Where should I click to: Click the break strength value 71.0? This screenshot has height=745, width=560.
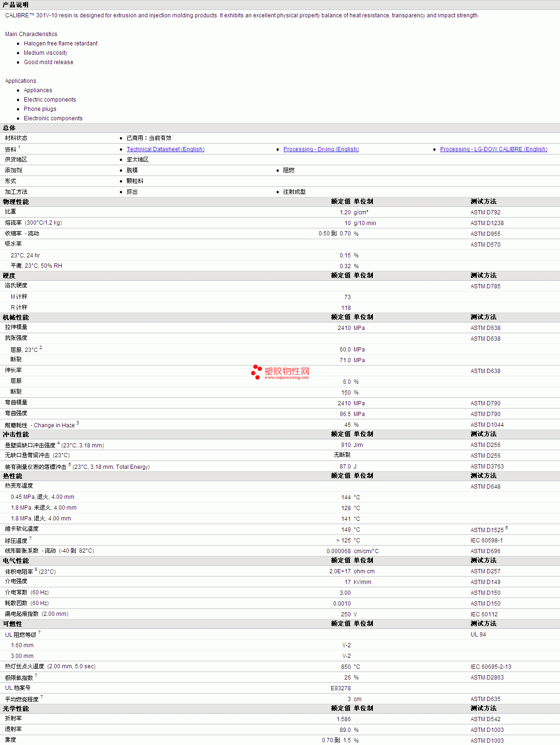[345, 360]
